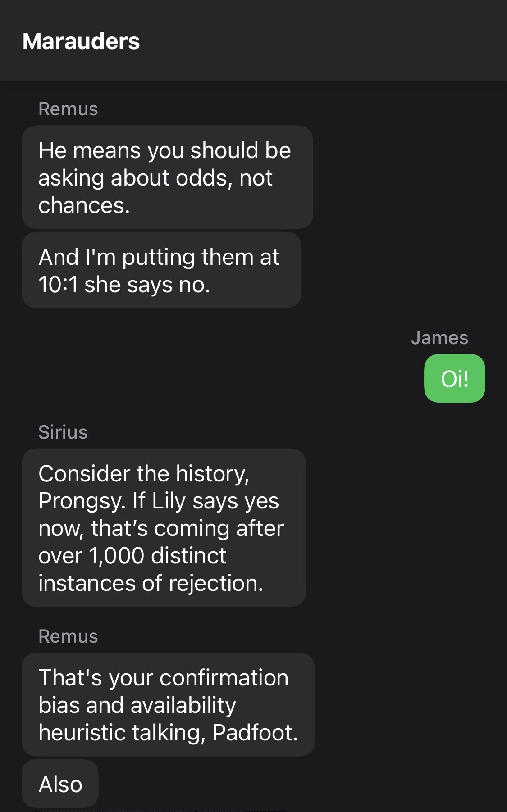Select Sirius's "Consider the history" message

tap(164, 528)
